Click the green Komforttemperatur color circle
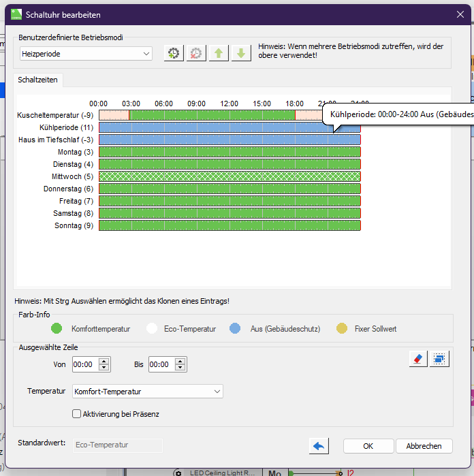The width and height of the screenshot is (474, 476). (x=57, y=328)
